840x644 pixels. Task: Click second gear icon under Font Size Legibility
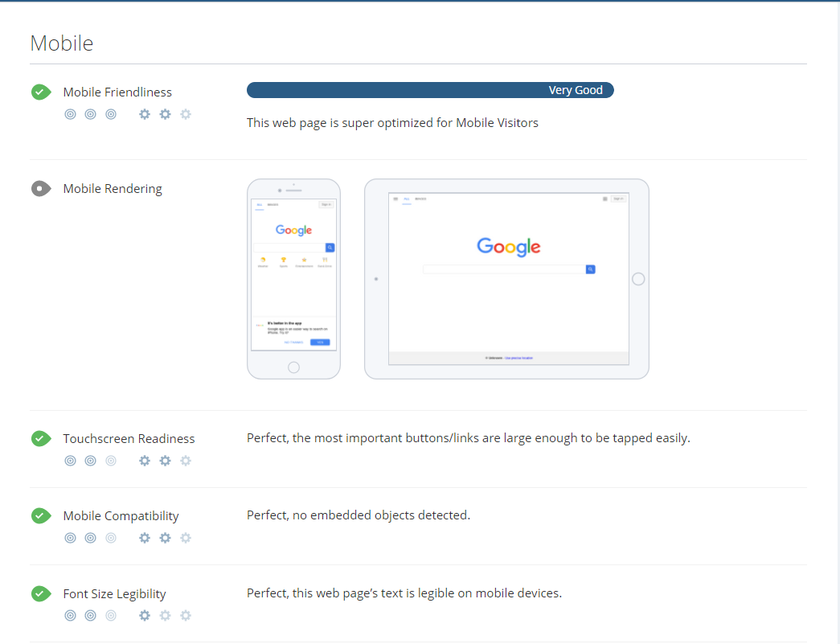(x=165, y=616)
